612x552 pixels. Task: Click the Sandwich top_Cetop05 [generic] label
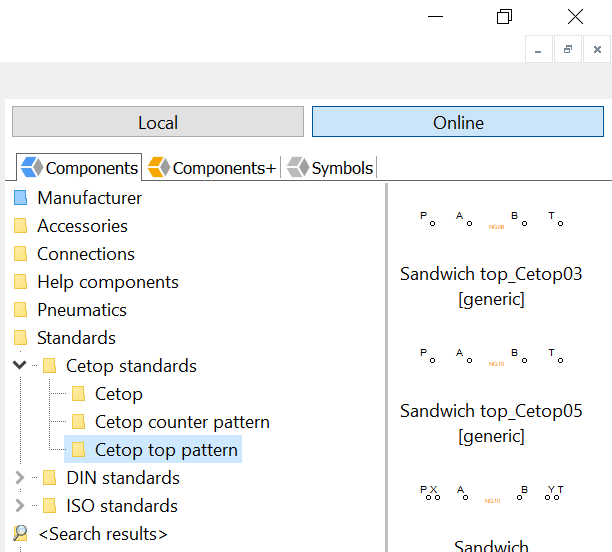(x=491, y=423)
